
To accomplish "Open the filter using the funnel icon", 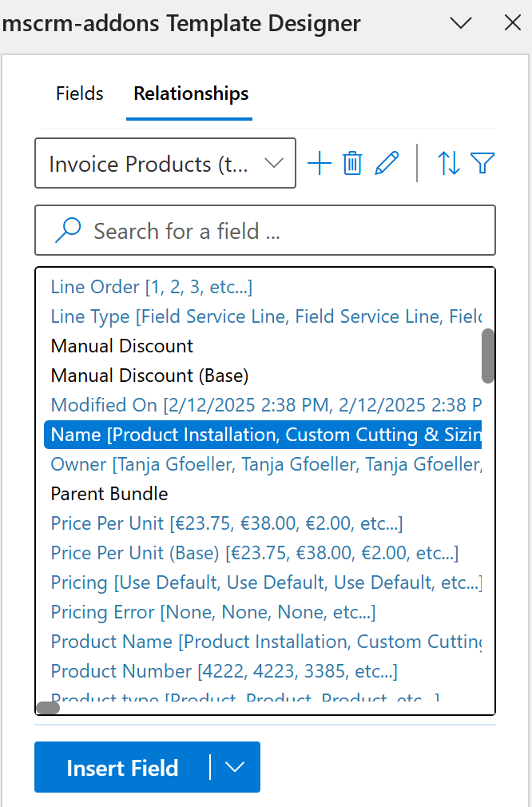I will coord(482,163).
